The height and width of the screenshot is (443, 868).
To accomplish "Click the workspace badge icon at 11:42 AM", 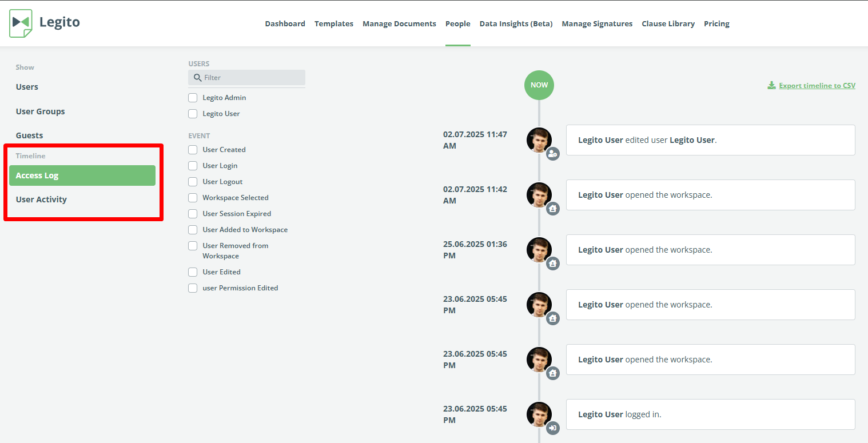I will tap(552, 208).
